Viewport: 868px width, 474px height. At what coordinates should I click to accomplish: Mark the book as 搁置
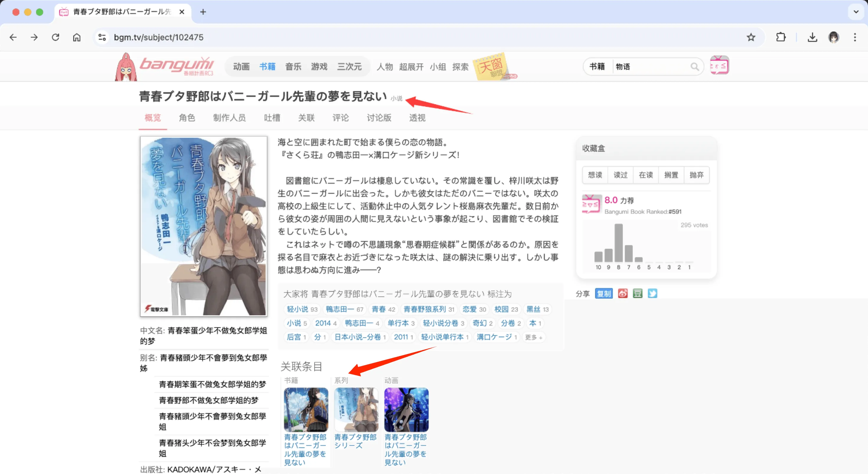tap(671, 175)
